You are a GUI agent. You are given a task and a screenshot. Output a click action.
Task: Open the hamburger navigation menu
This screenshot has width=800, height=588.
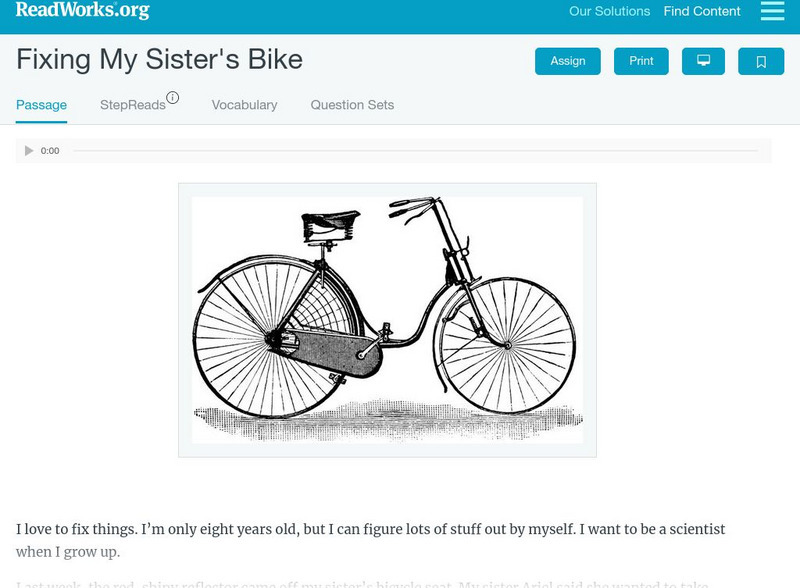pyautogui.click(x=772, y=12)
